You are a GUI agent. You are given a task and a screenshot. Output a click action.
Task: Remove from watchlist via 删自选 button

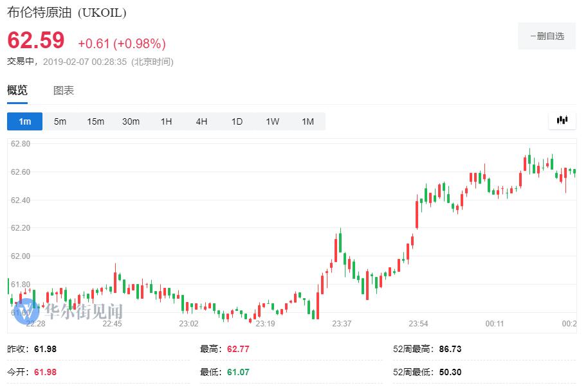pyautogui.click(x=547, y=36)
